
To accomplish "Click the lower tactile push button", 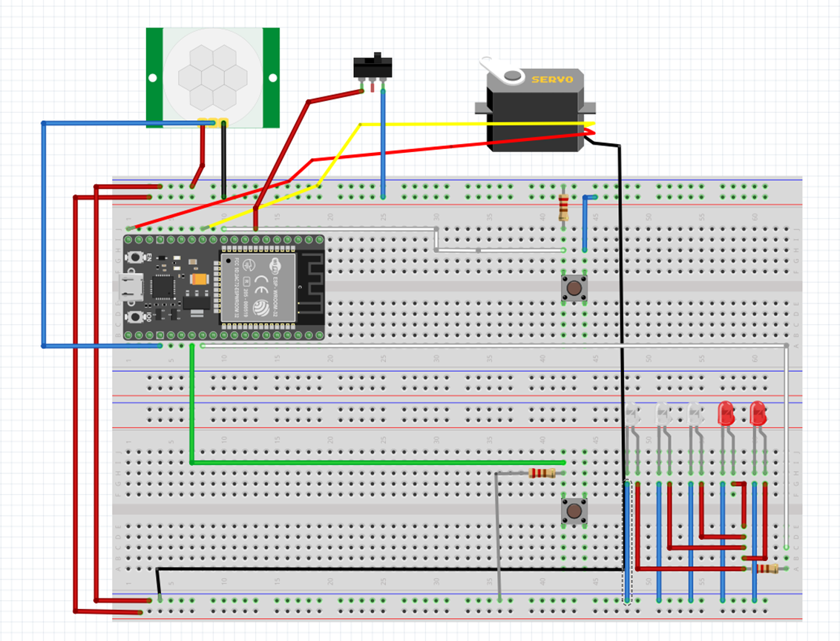I will point(574,510).
